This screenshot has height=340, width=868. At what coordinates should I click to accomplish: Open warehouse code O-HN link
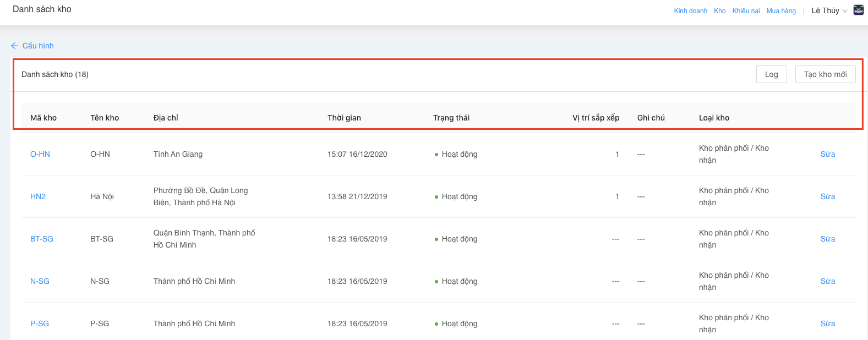coord(40,154)
